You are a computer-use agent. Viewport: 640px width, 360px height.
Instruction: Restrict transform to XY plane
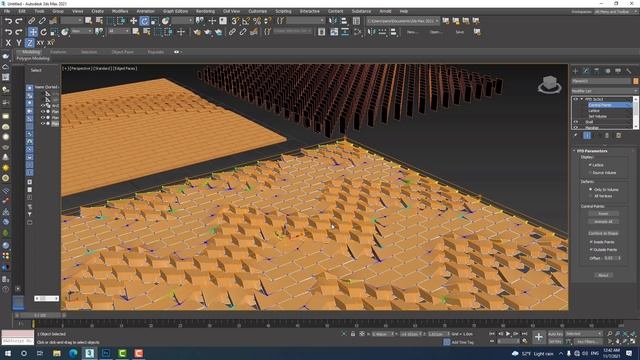[40, 42]
